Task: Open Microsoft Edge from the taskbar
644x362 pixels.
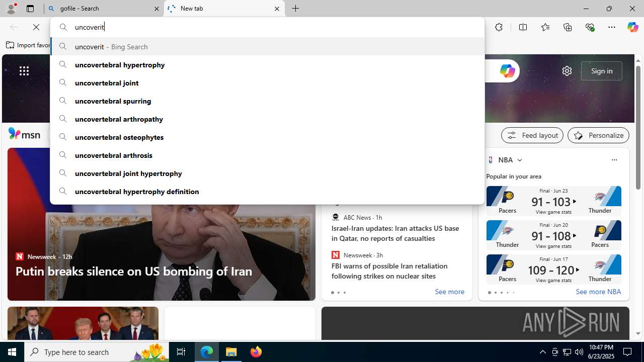Action: 207,352
